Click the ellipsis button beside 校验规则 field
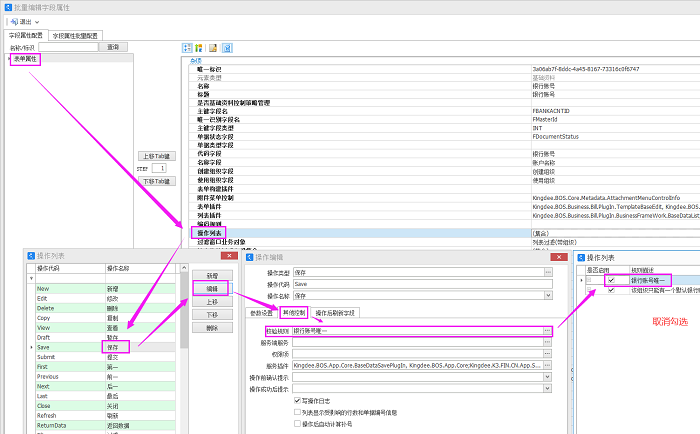 click(x=547, y=330)
